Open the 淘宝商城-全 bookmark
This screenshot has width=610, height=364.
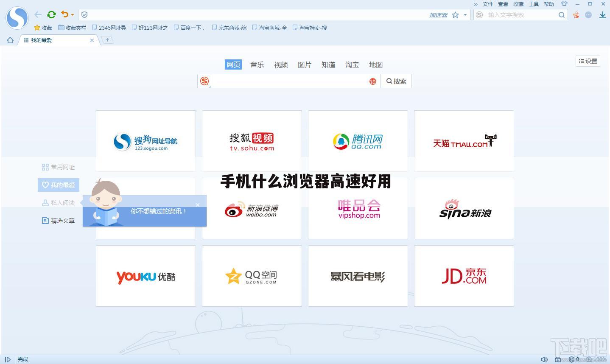point(269,28)
